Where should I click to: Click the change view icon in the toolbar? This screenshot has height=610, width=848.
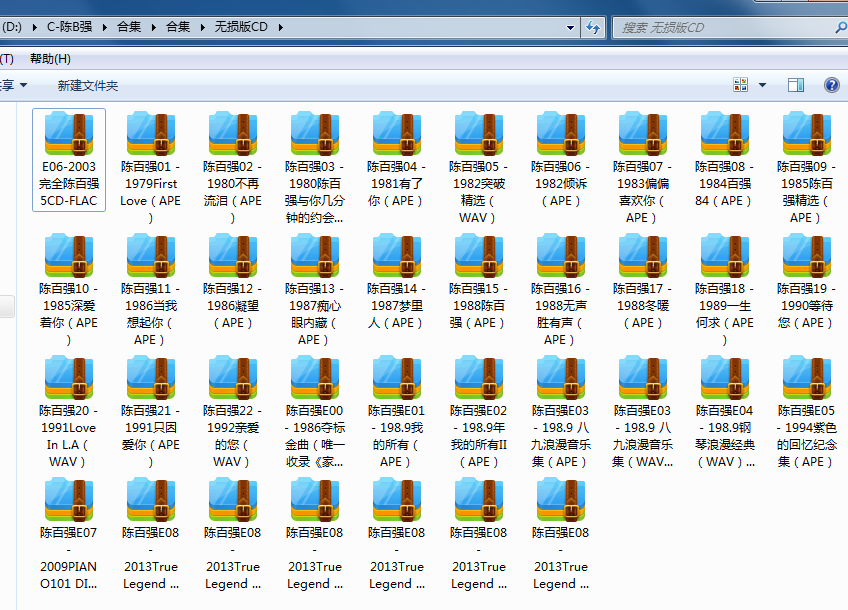coord(741,85)
